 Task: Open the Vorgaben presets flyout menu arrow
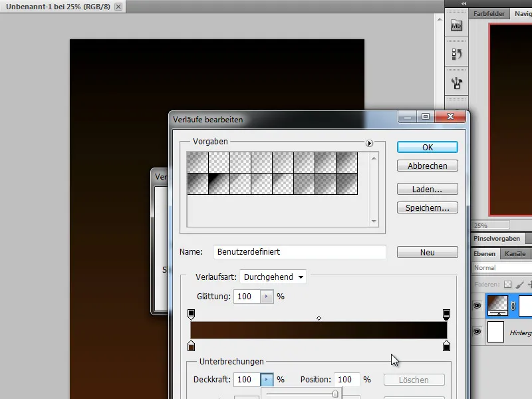click(x=369, y=143)
